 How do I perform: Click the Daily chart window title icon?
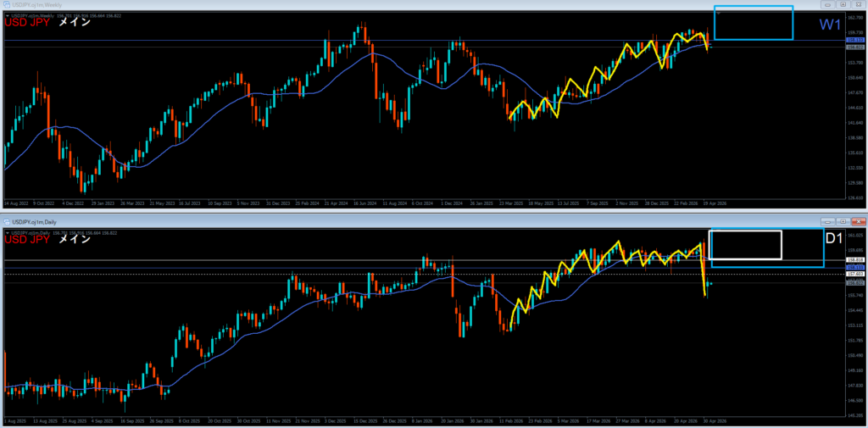(x=5, y=221)
